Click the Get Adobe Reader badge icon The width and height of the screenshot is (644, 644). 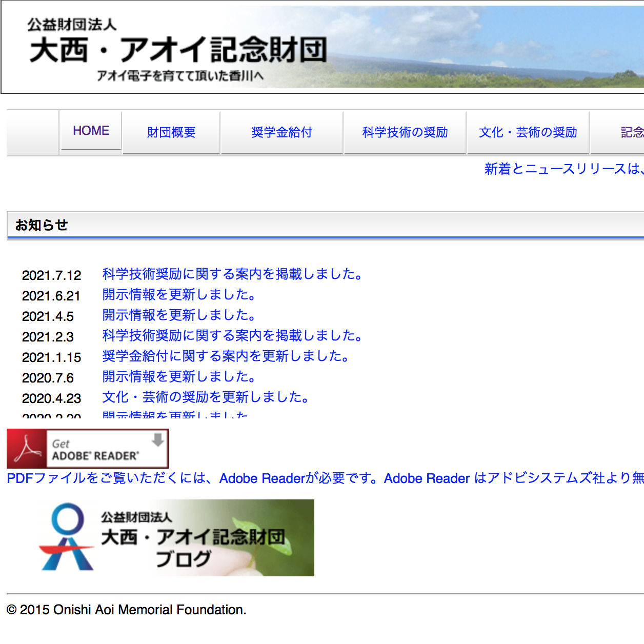[x=88, y=449]
